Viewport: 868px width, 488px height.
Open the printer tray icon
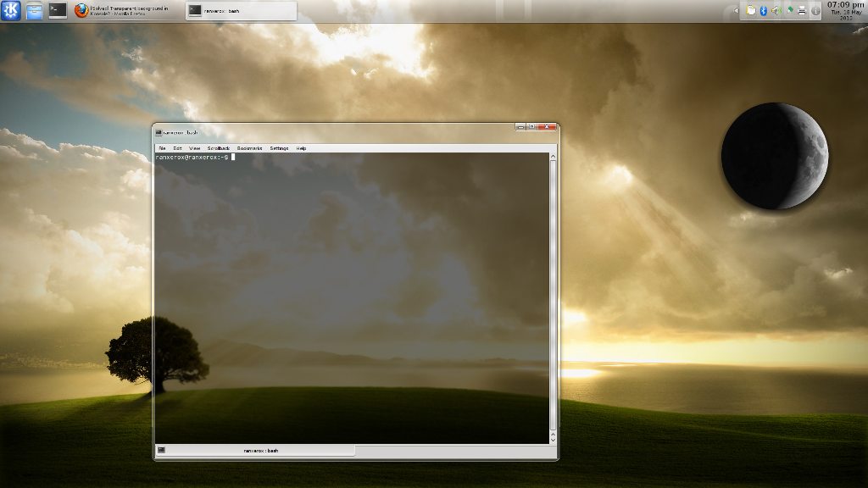pyautogui.click(x=802, y=11)
